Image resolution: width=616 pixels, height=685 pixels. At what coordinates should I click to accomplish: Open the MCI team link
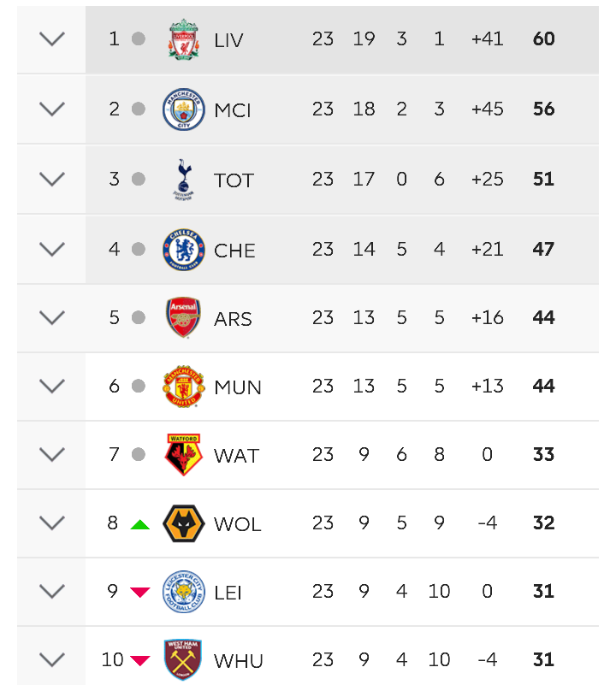click(x=233, y=110)
